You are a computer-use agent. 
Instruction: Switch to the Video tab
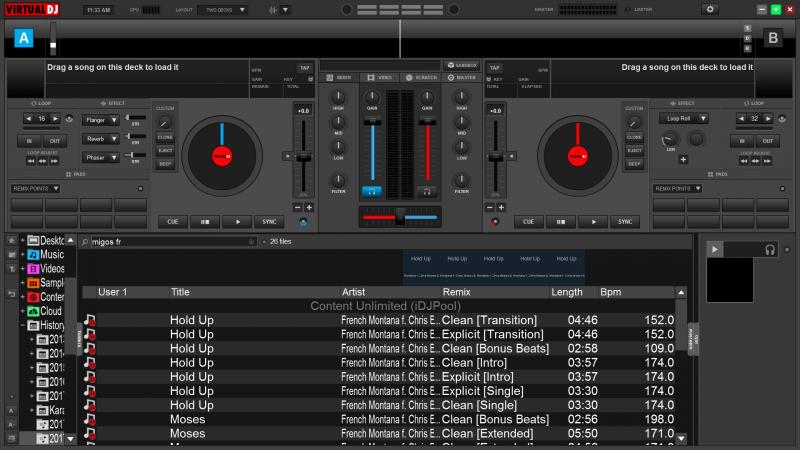point(380,78)
